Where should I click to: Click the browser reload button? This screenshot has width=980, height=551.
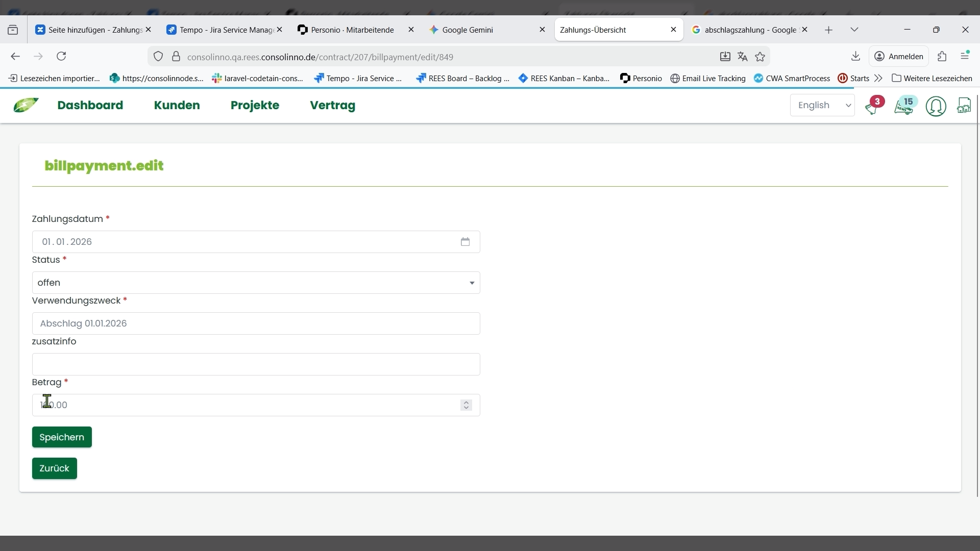pyautogui.click(x=62, y=57)
